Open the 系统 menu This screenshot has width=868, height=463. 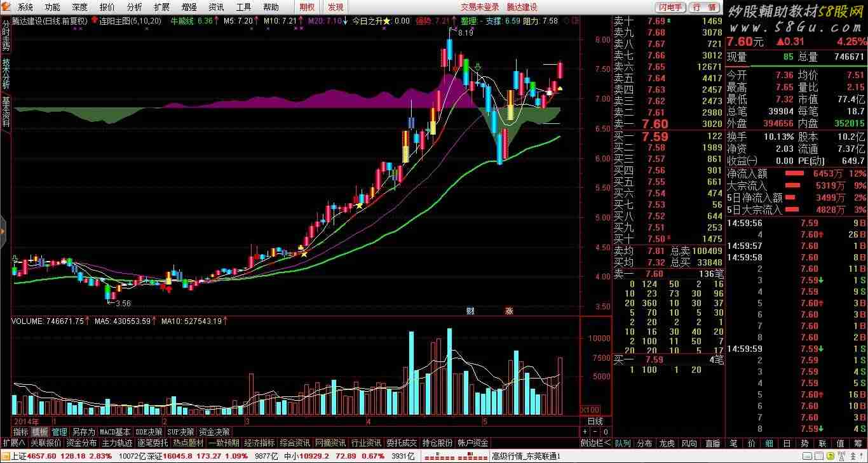(25, 7)
